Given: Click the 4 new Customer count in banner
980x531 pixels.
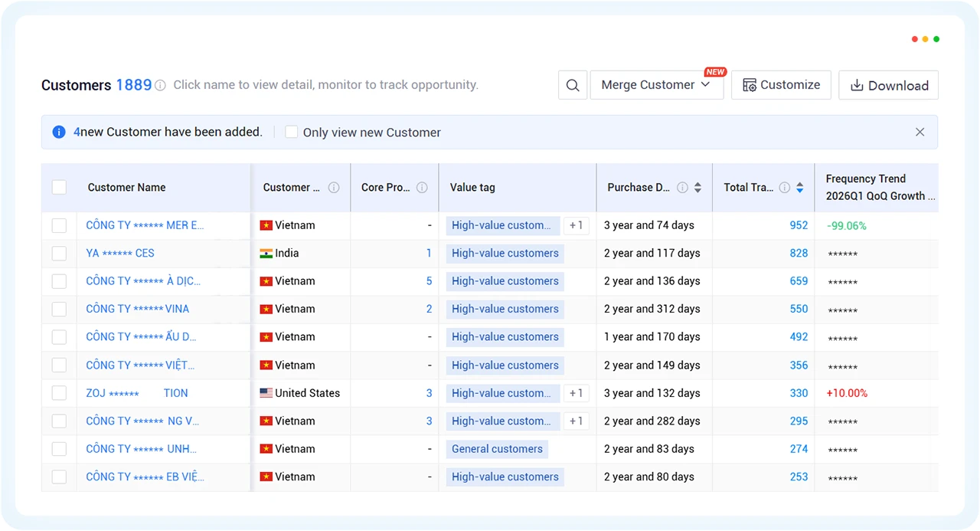Looking at the screenshot, I should pyautogui.click(x=77, y=132).
